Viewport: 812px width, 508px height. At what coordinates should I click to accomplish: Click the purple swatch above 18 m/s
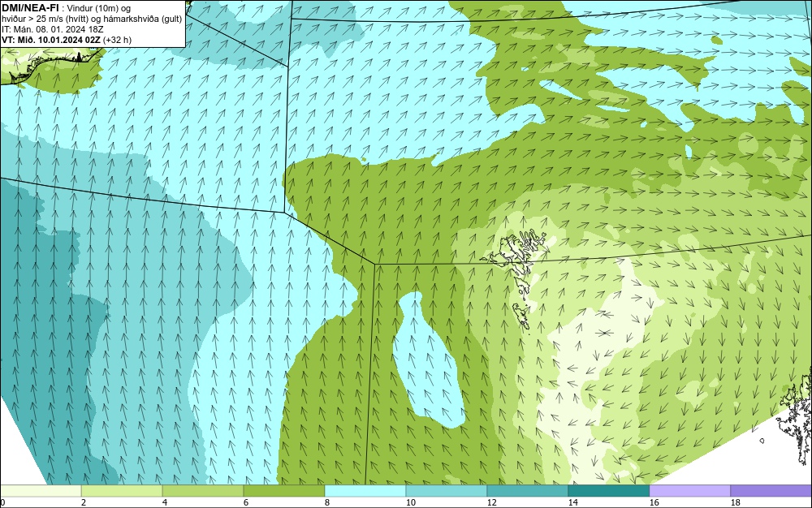(x=771, y=491)
